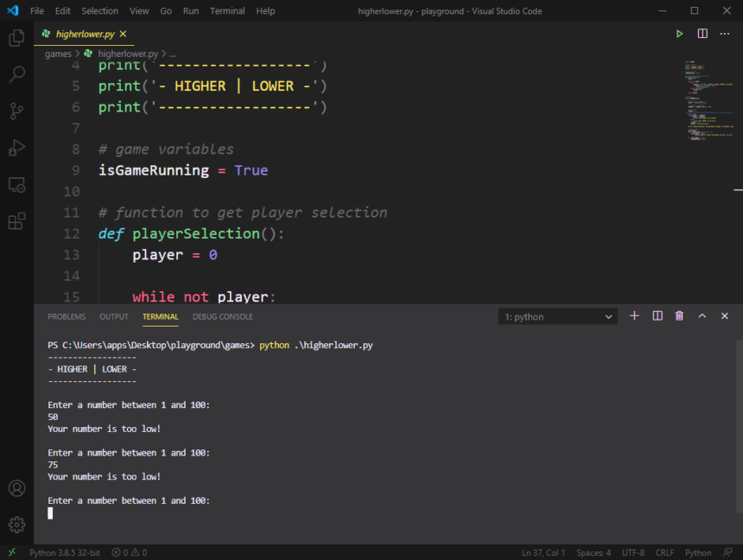The width and height of the screenshot is (743, 560).
Task: Create a new terminal with the plus icon
Action: pyautogui.click(x=634, y=315)
